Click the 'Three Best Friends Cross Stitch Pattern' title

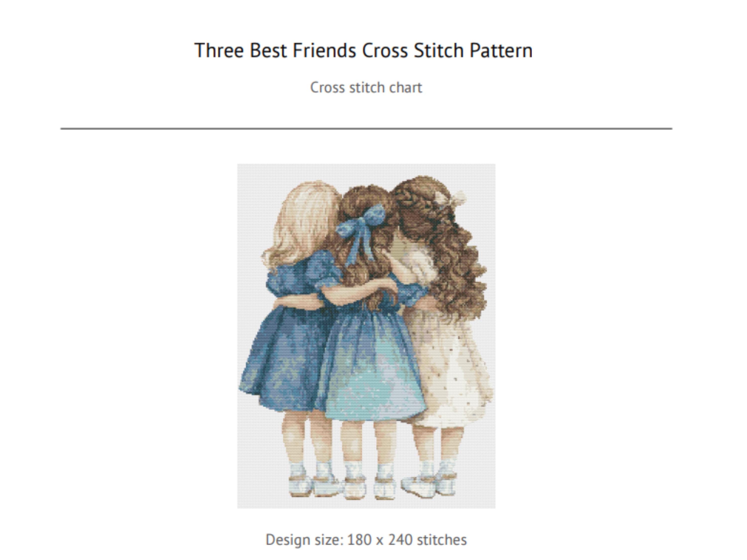(x=363, y=51)
